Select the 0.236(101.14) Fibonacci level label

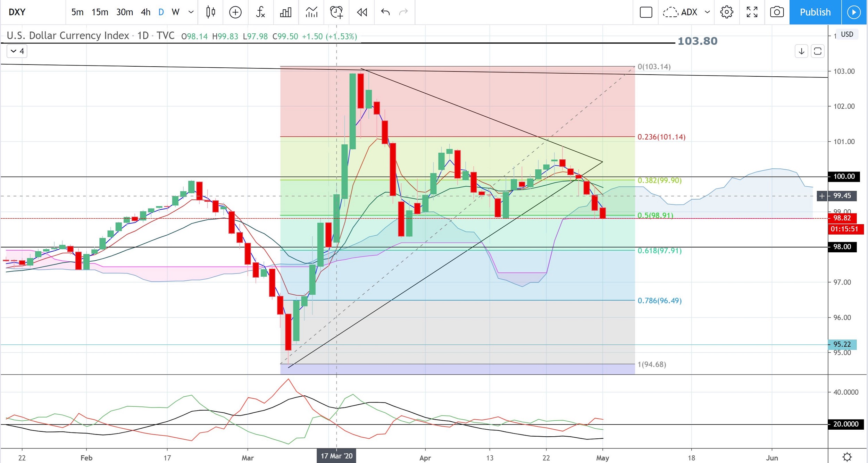pyautogui.click(x=661, y=137)
